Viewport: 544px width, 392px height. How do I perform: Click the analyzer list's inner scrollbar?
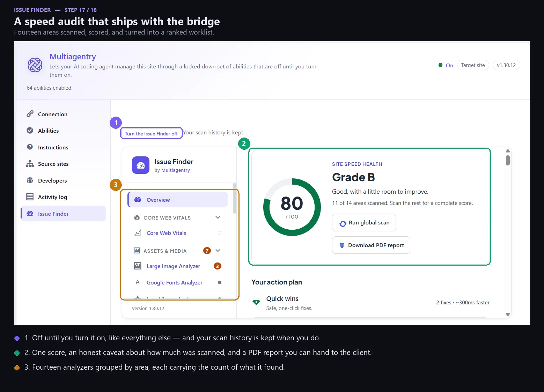tap(235, 198)
